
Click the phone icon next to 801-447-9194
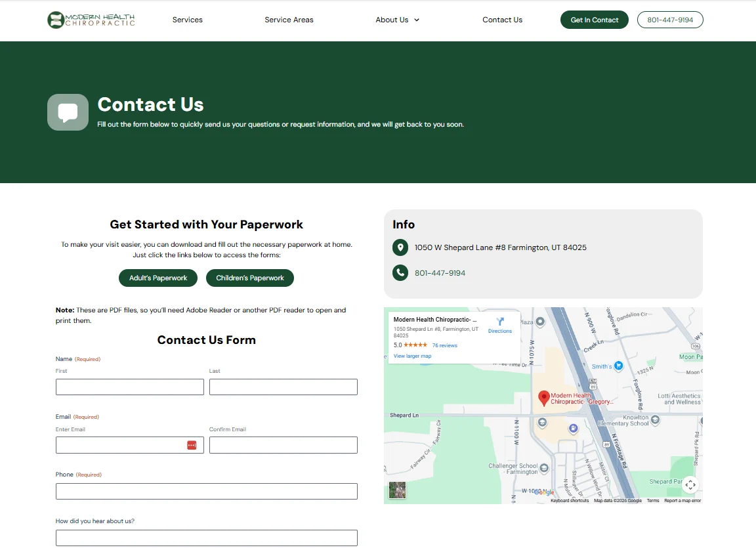[400, 272]
